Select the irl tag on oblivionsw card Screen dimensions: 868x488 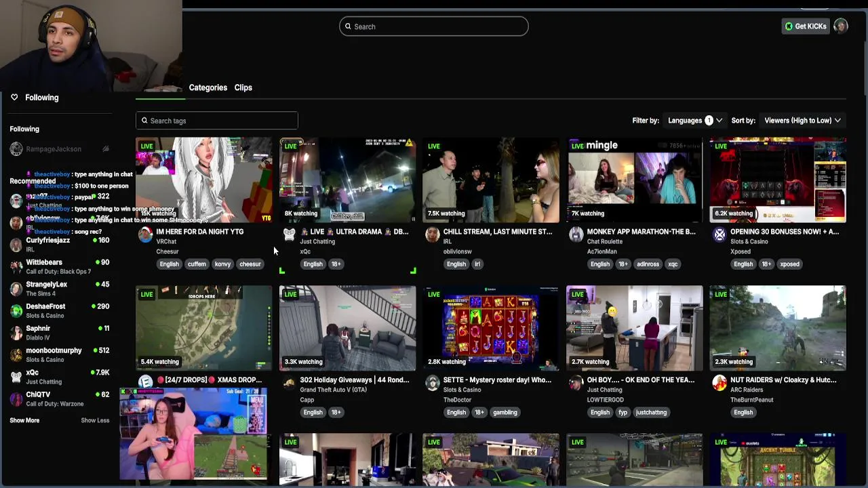pos(477,264)
